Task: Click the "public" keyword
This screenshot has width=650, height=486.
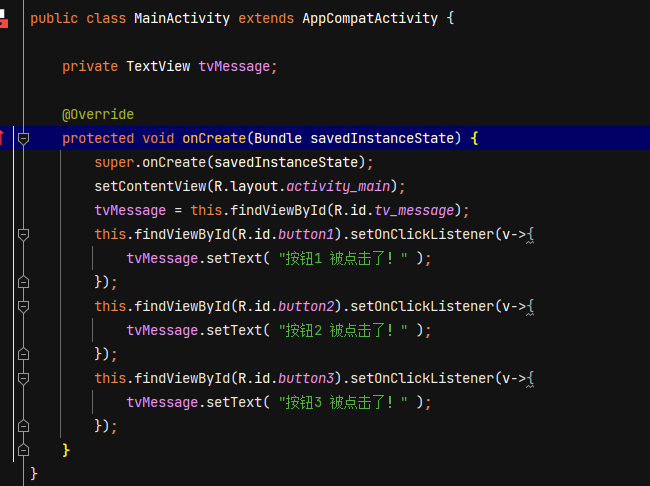Action: [x=54, y=19]
